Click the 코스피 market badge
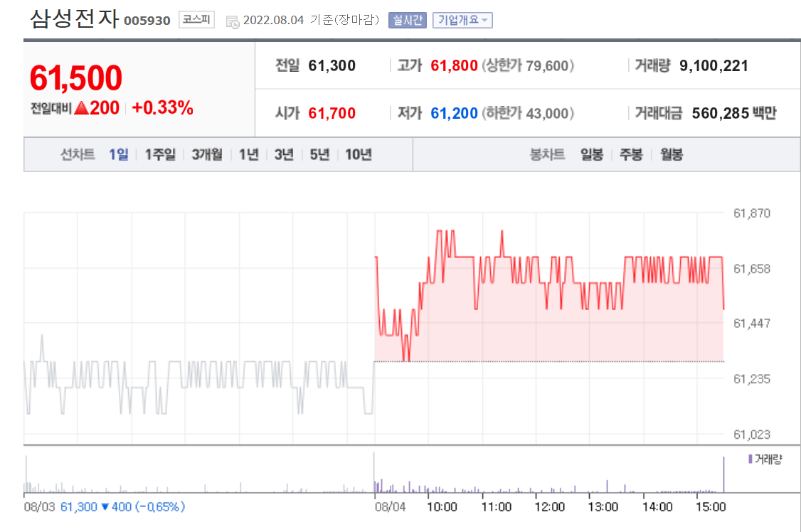This screenshot has height=532, width=801. pyautogui.click(x=196, y=20)
